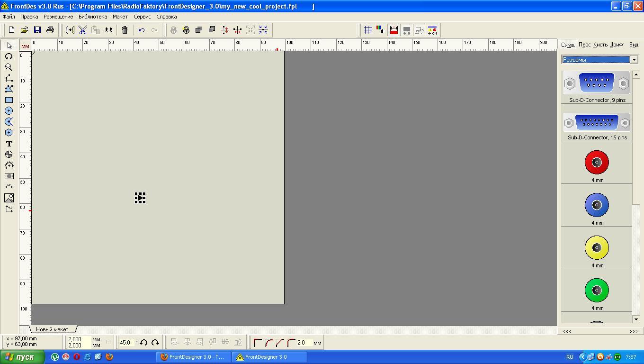Switch to the Перс tab

coord(585,45)
